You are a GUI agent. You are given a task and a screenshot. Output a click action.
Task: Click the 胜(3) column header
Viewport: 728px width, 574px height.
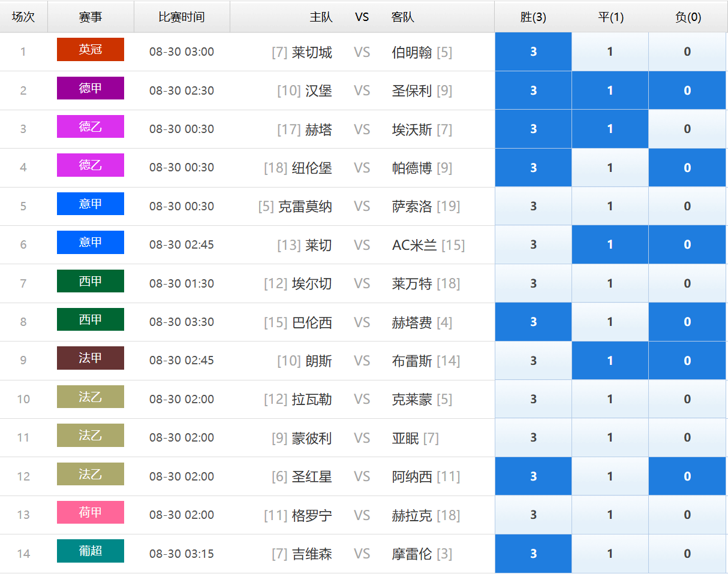click(x=533, y=17)
